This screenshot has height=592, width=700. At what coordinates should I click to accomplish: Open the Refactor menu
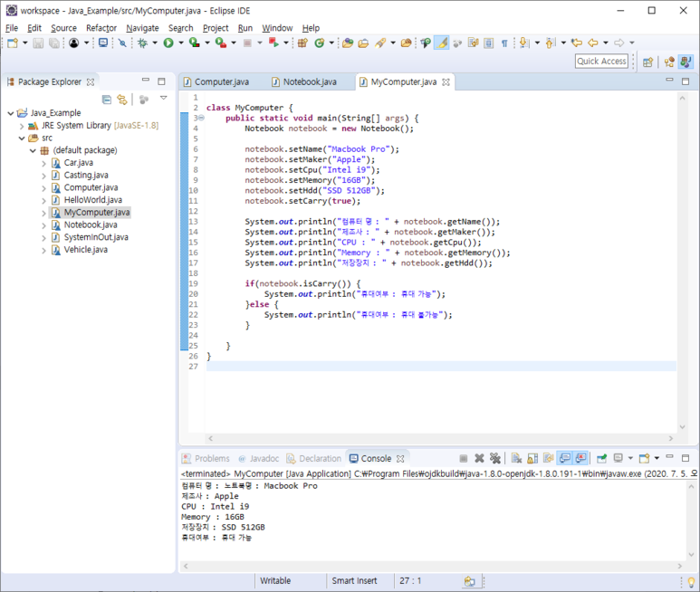101,28
